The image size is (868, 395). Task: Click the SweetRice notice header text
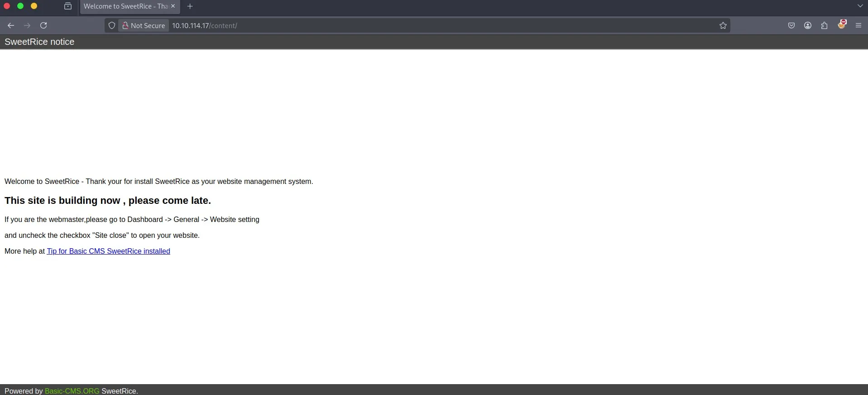pos(39,42)
